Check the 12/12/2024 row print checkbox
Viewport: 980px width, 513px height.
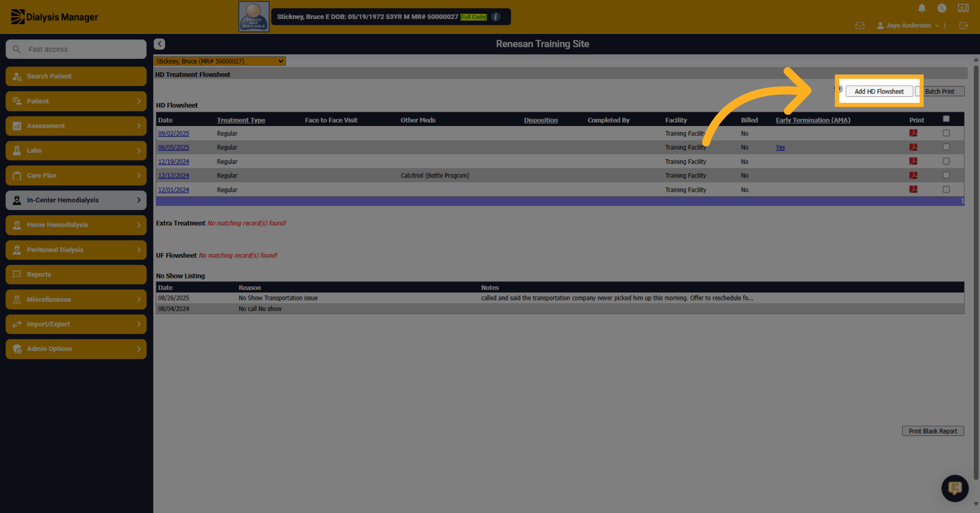coord(946,175)
